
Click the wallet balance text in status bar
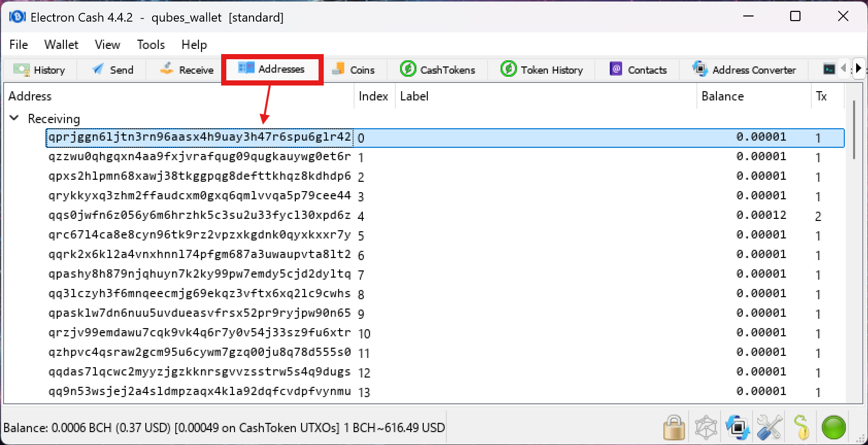coord(224,428)
